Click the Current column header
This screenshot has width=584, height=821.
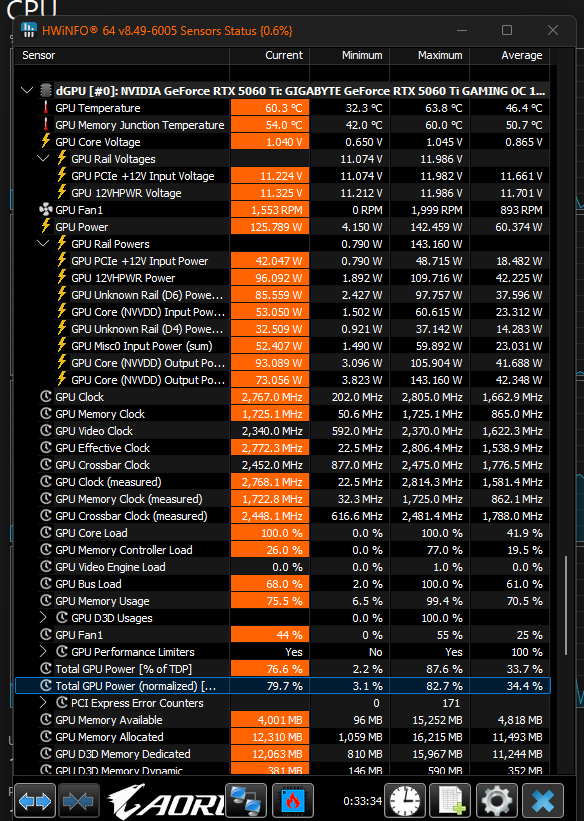(270, 56)
